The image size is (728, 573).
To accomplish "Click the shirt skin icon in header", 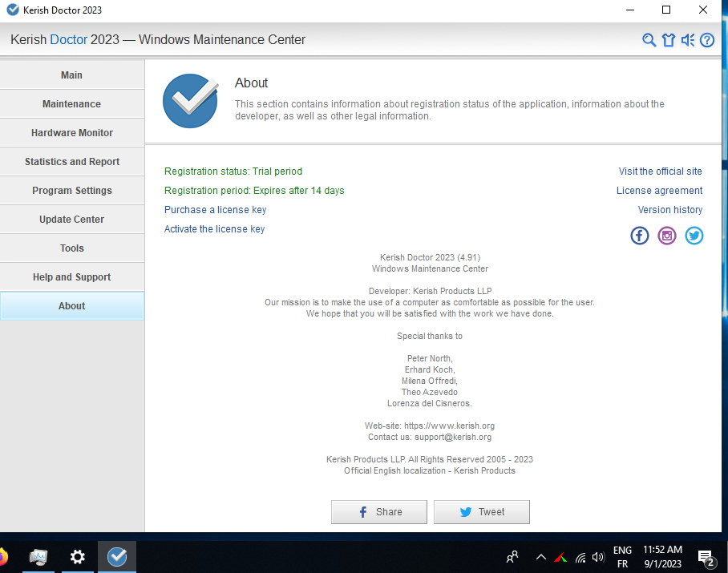I will [x=668, y=40].
